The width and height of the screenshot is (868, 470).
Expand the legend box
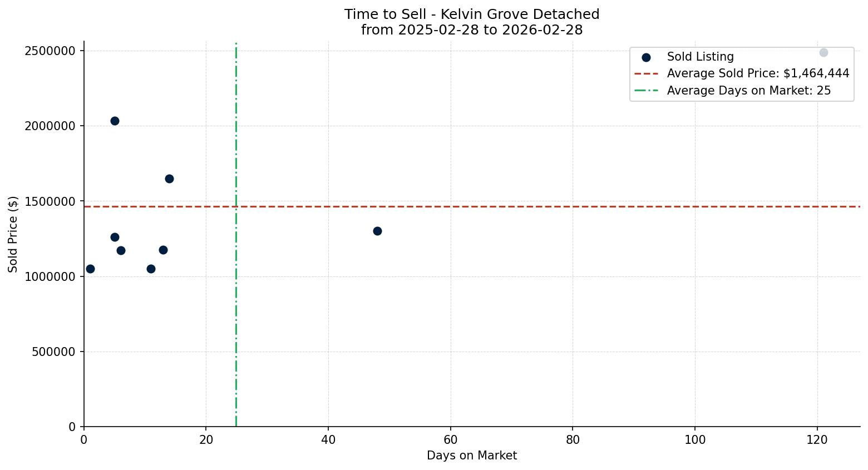tap(741, 73)
